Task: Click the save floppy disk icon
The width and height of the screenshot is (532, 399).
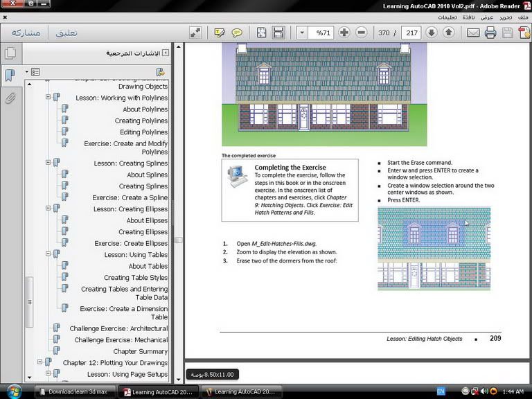Action: (508, 33)
